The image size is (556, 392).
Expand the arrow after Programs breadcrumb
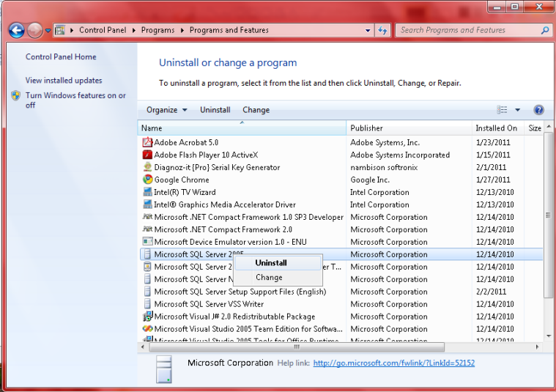(x=182, y=30)
